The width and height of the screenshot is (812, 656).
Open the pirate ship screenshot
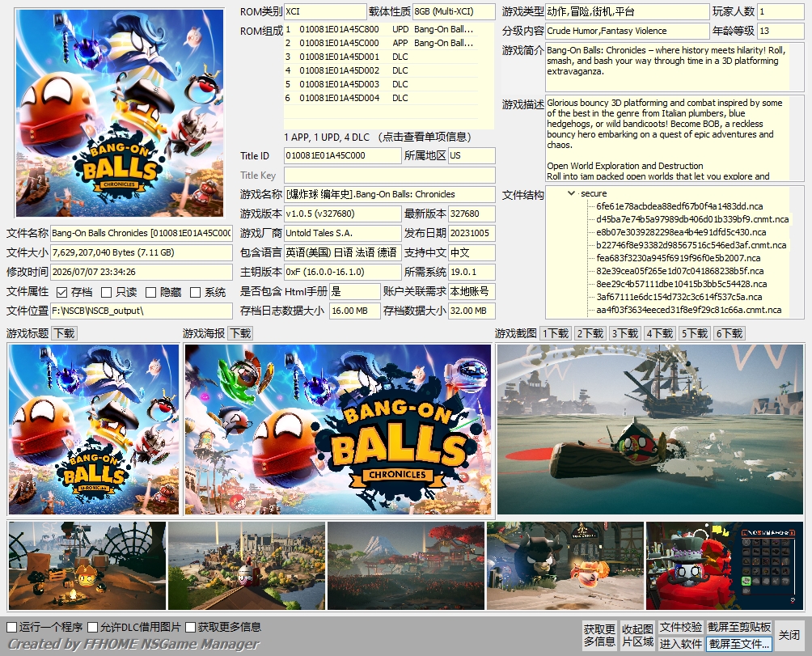pyautogui.click(x=650, y=430)
